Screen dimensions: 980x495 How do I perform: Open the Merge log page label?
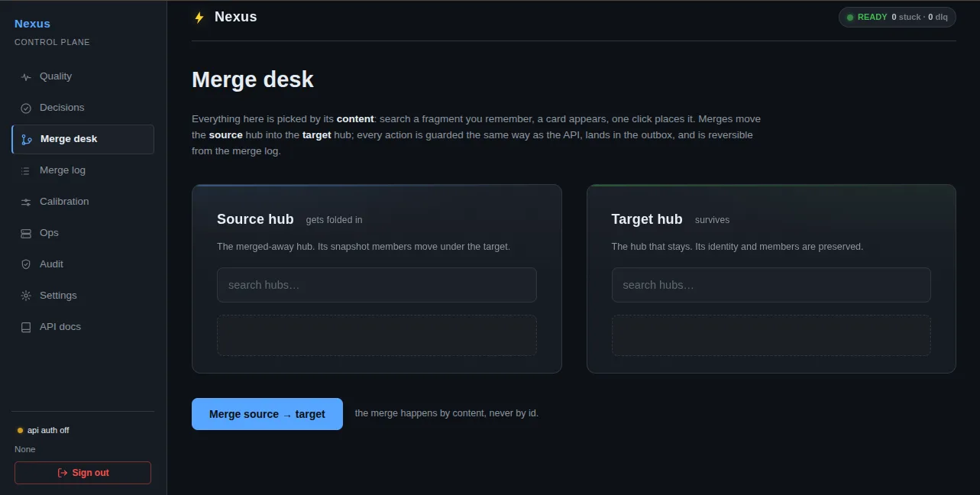tap(63, 170)
